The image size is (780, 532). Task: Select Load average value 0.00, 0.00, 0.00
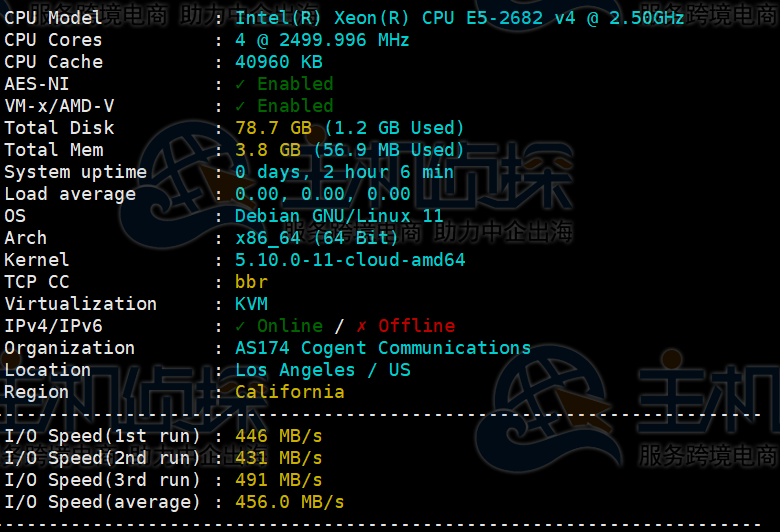coord(322,194)
